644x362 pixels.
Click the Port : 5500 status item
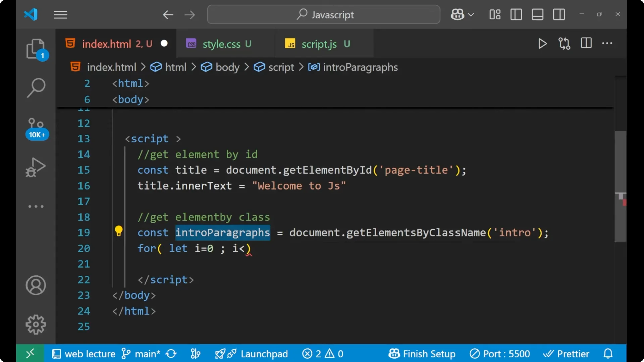(x=499, y=353)
